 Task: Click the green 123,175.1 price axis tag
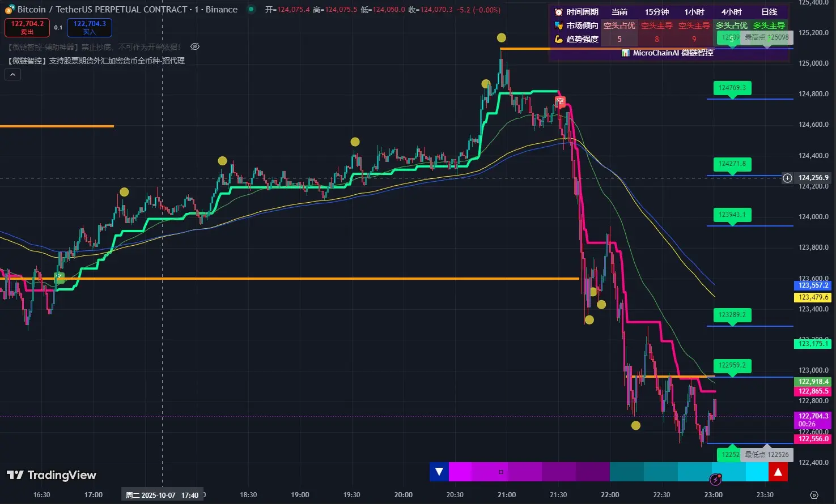tap(813, 344)
